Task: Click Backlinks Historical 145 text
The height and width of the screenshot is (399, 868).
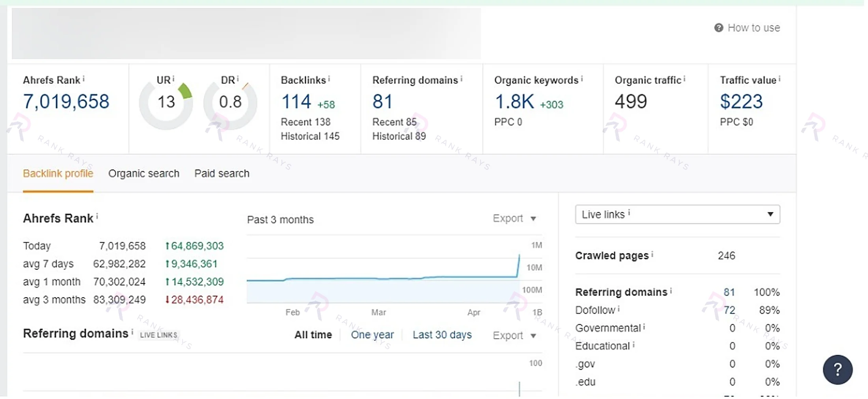Action: [x=310, y=136]
